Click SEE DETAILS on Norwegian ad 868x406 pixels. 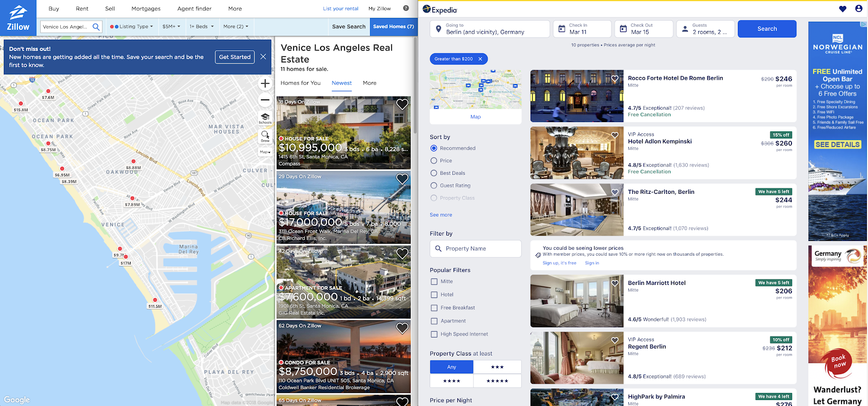coord(838,144)
